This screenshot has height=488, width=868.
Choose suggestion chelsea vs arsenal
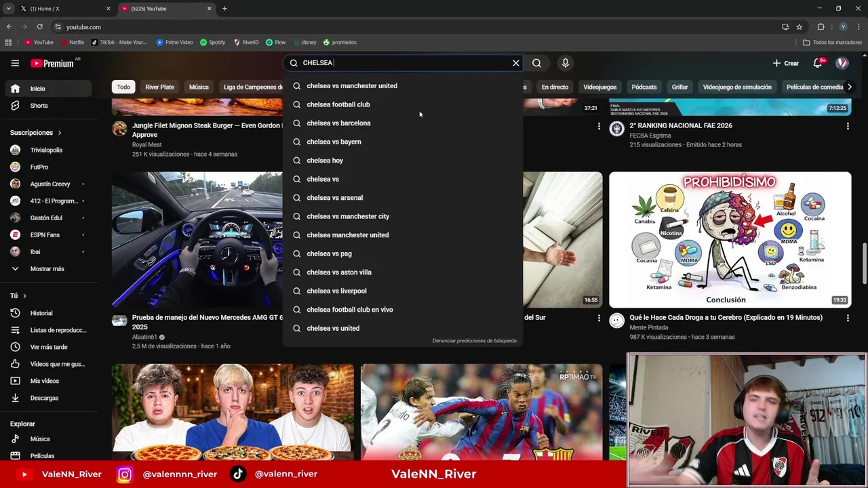point(403,198)
